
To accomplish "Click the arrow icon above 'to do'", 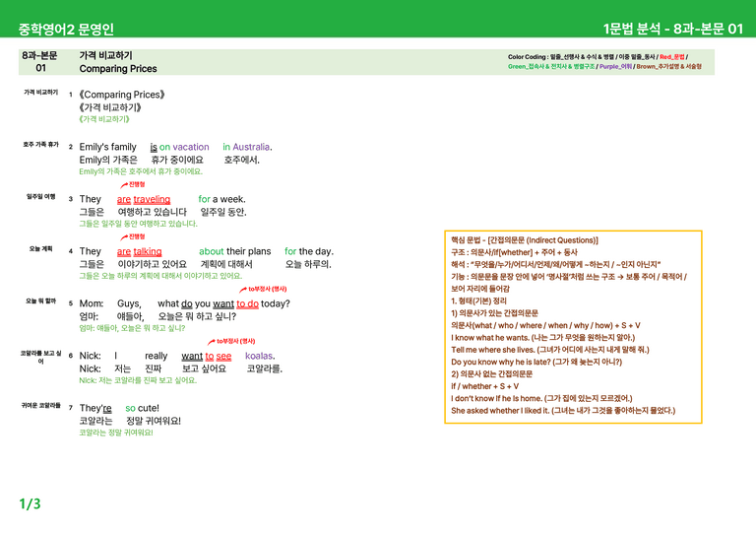I will click(x=243, y=290).
